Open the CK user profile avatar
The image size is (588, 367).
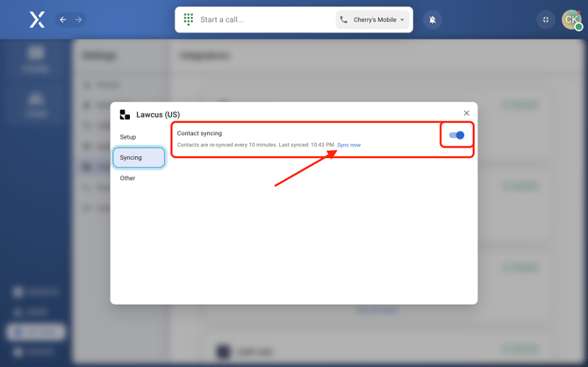[570, 19]
